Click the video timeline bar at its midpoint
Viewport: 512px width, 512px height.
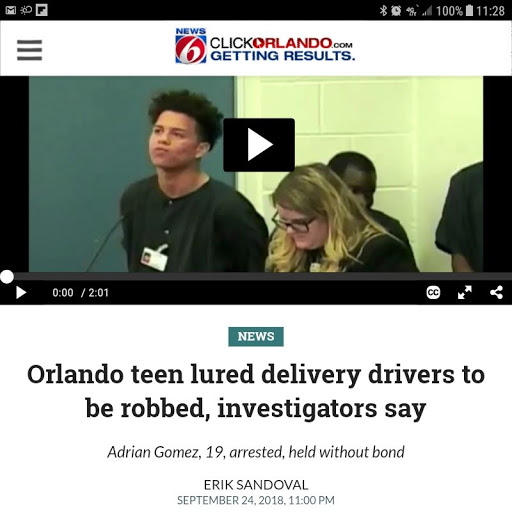tap(256, 276)
